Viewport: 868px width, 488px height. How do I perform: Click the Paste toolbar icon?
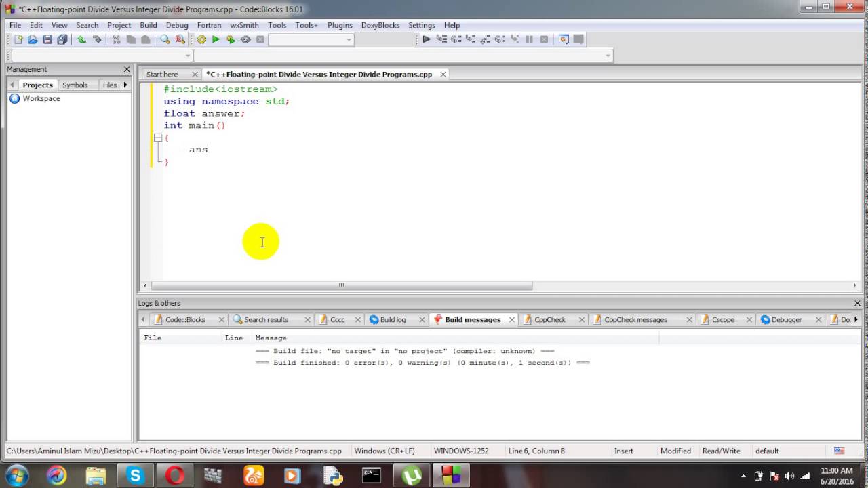[x=145, y=39]
